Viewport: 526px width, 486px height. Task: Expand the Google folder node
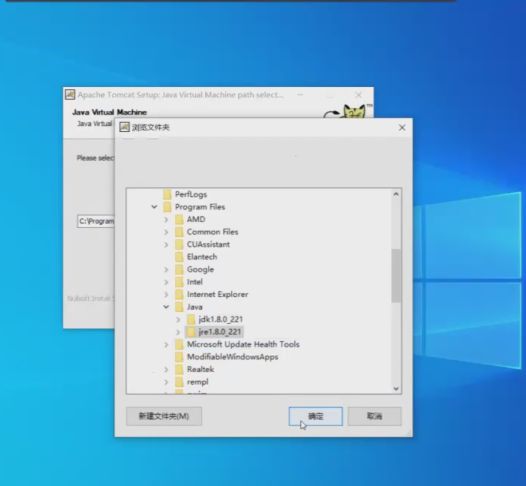[166, 270]
